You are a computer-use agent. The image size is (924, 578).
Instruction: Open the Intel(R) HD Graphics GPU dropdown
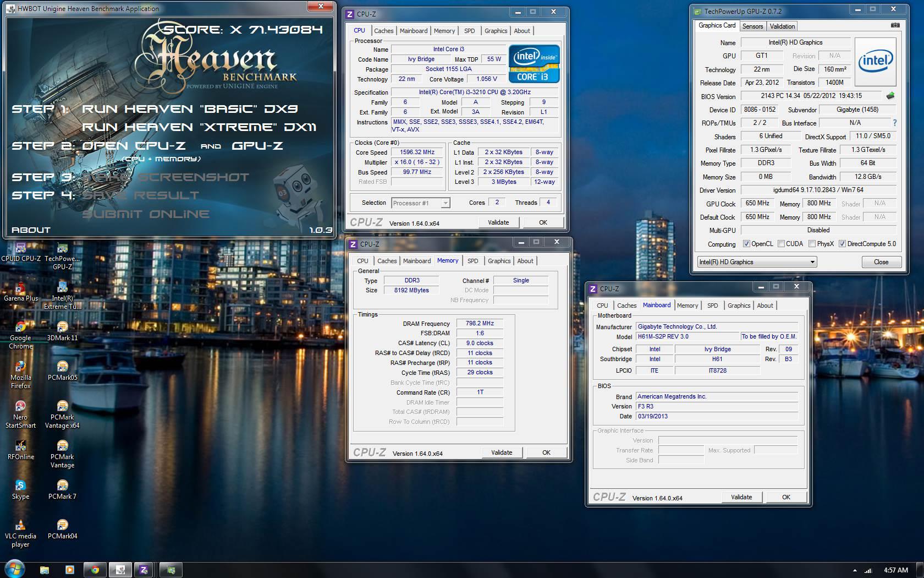757,262
